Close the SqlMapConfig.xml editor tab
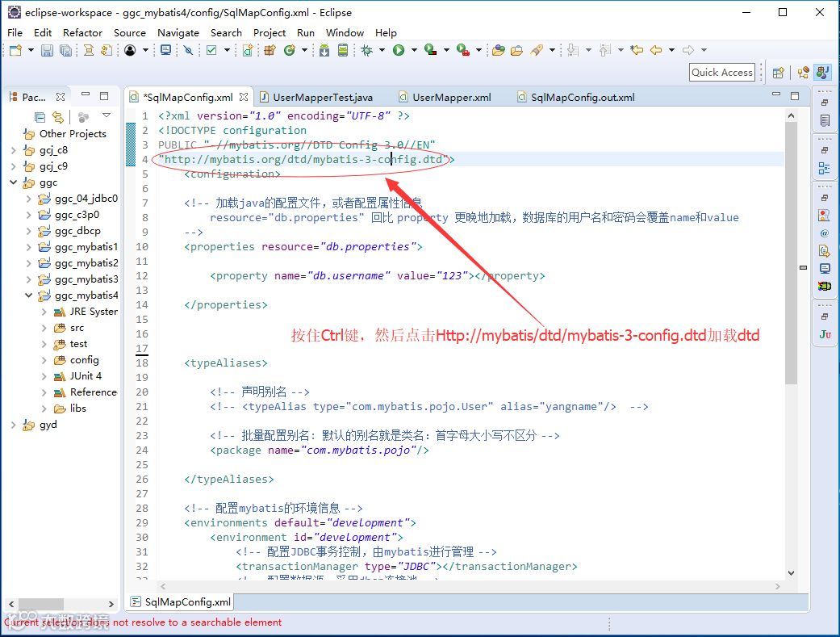Viewport: 840px width, 637px height. click(244, 97)
